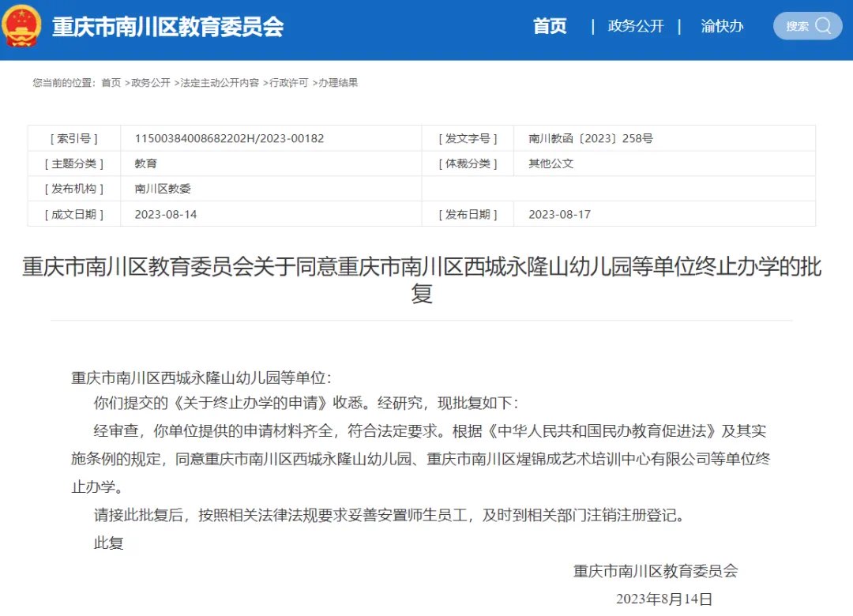Click the closing text 此复
This screenshot has height=616, width=853.
click(x=109, y=543)
